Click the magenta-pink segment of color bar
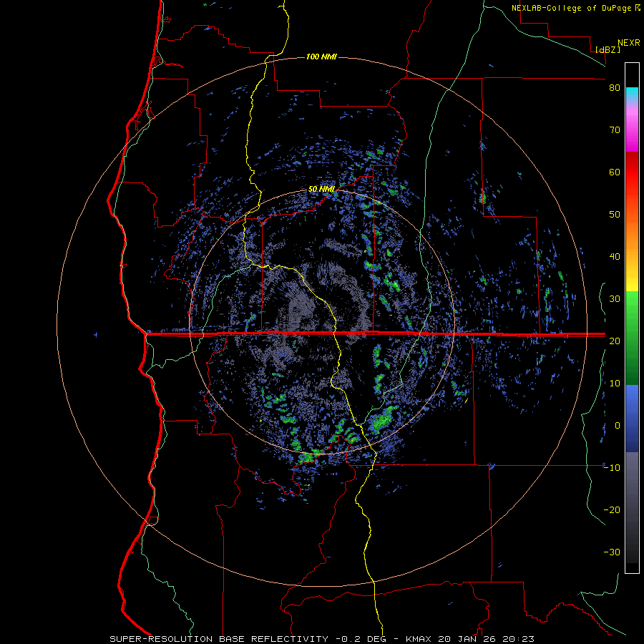Screen dimensions: 644x644 [632, 127]
